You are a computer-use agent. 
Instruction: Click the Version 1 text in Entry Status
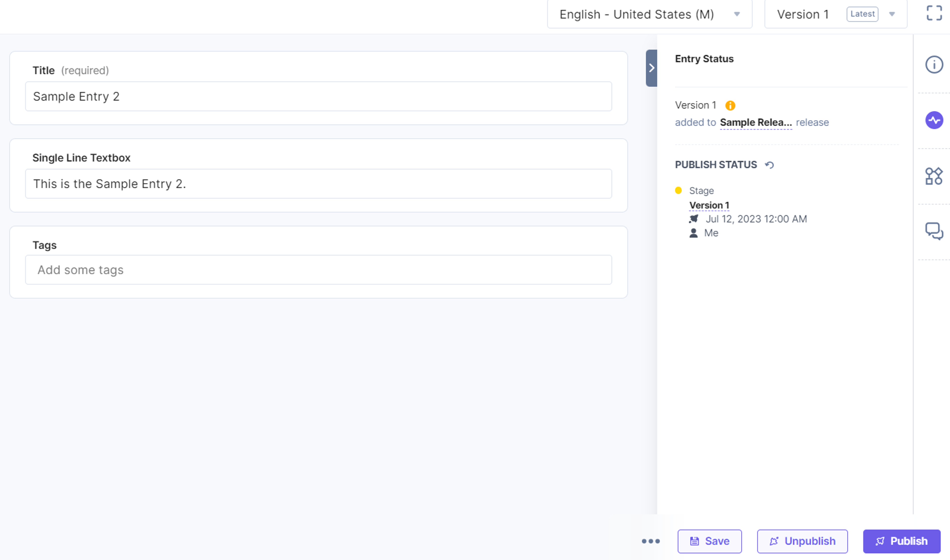click(695, 105)
